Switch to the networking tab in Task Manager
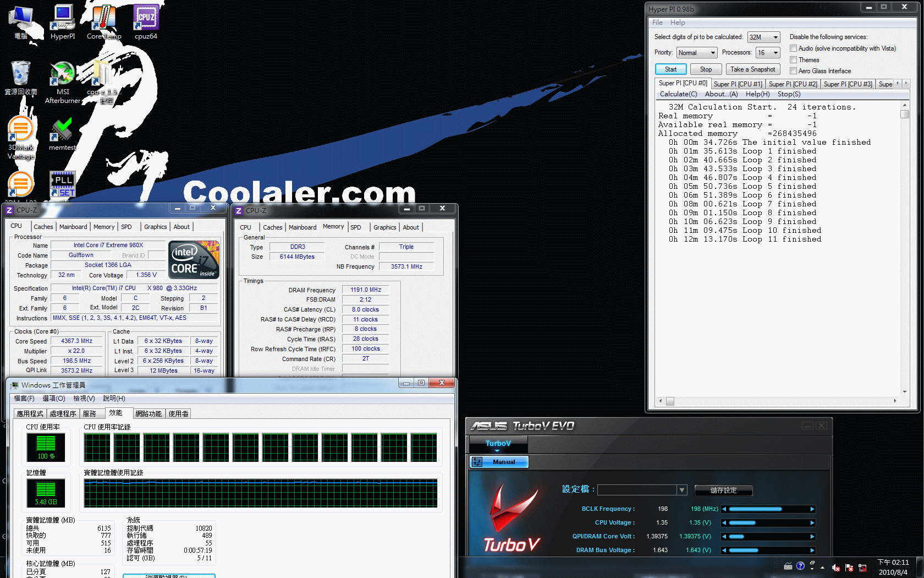 (148, 414)
